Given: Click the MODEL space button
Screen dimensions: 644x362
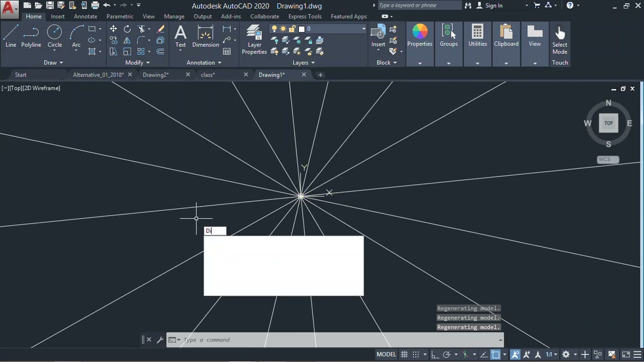Looking at the screenshot, I should 386,354.
